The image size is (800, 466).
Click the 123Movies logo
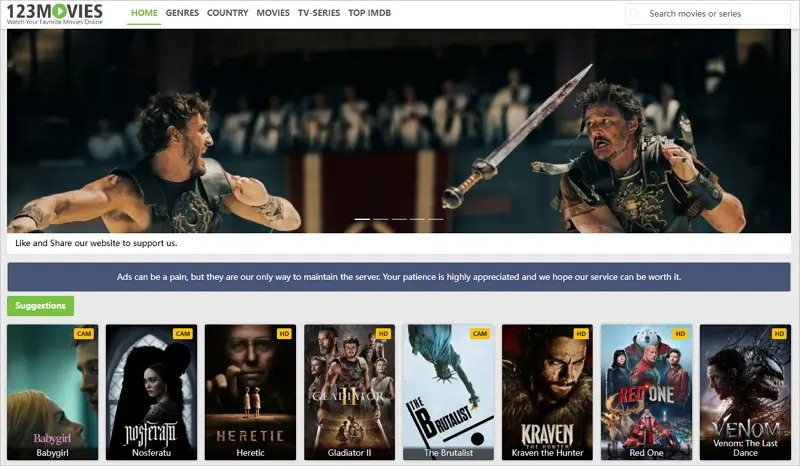pos(55,14)
